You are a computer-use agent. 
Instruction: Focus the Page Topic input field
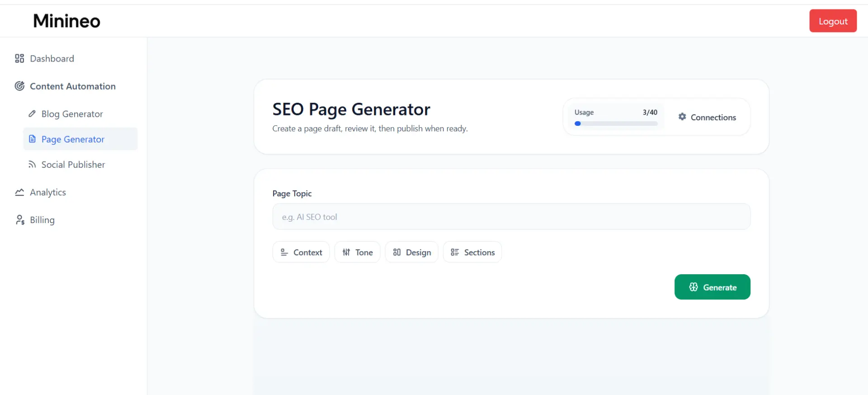tap(511, 217)
